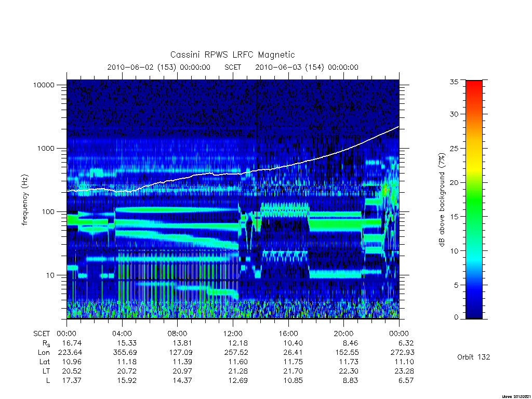
Task: Click the Lon value 355.69
Action: [125, 353]
